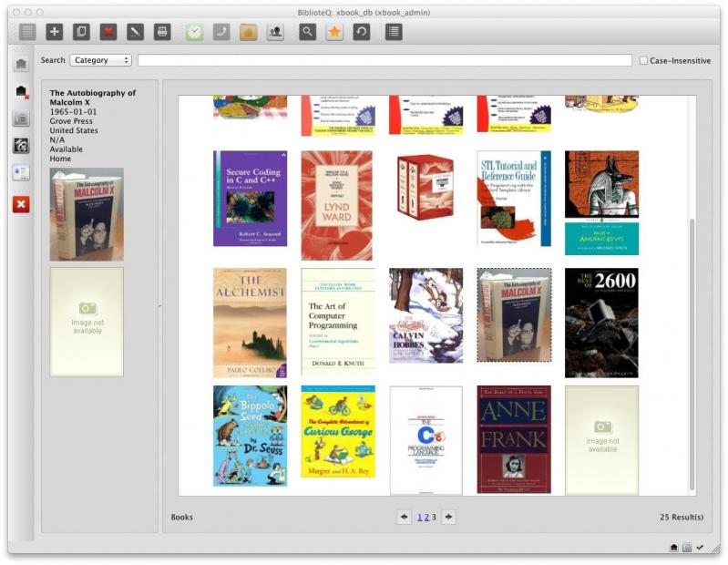
Task: Select The Bippolo Seed Dr. Seuss cover
Action: tap(251, 436)
